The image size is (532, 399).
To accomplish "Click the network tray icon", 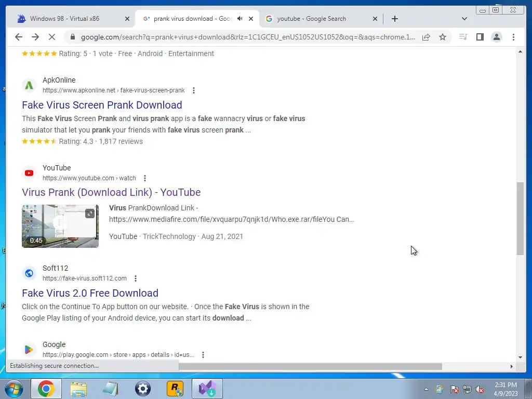I will click(467, 389).
